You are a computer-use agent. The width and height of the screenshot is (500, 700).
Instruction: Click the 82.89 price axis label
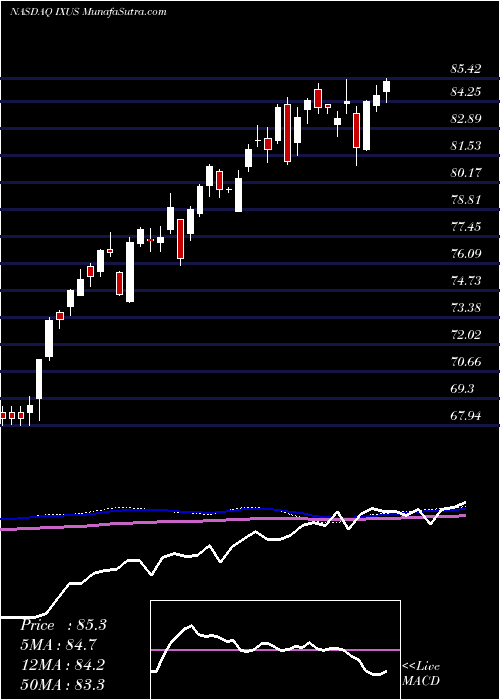[x=466, y=119]
